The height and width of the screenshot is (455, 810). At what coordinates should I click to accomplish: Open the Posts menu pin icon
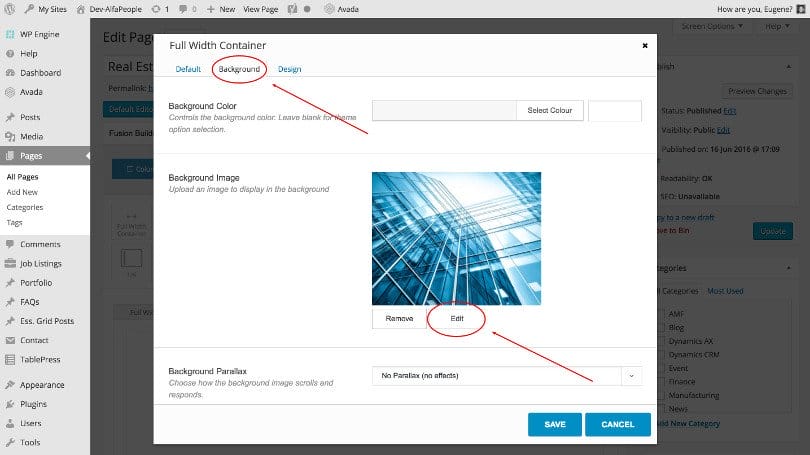click(9, 117)
